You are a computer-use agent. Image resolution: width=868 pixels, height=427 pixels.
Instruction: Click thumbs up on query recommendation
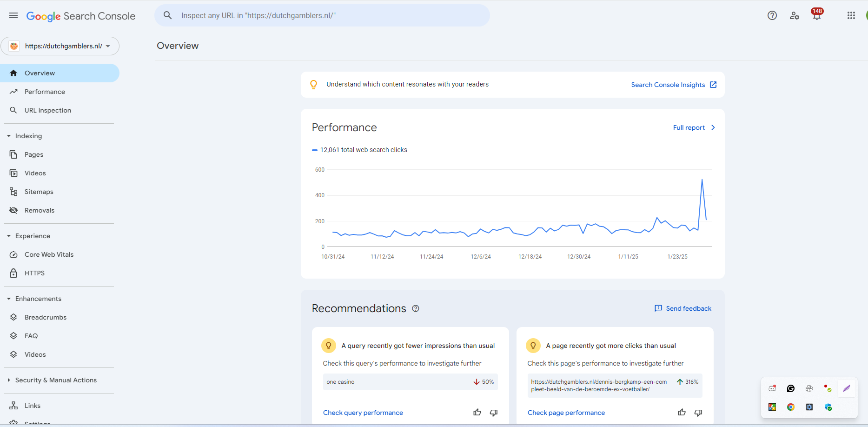click(x=477, y=413)
